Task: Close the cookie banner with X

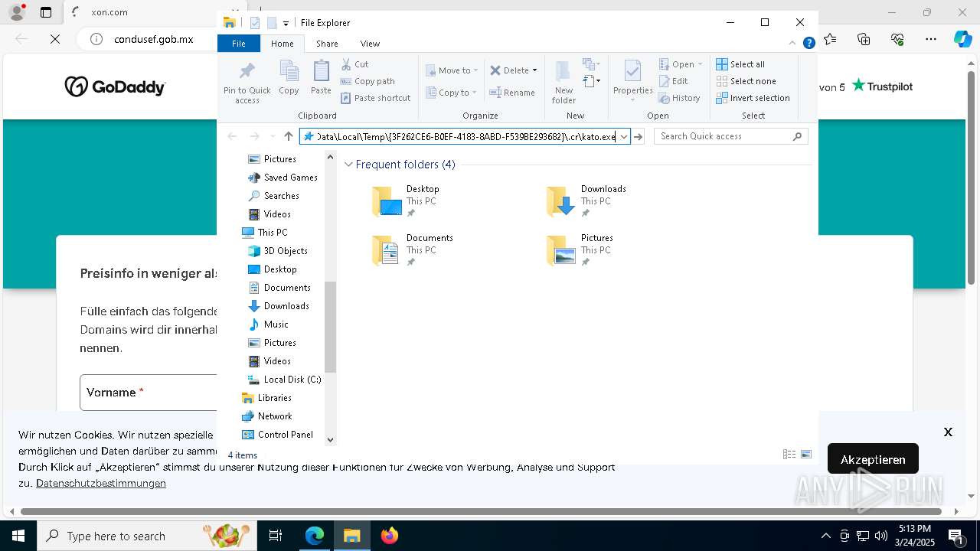Action: (948, 432)
